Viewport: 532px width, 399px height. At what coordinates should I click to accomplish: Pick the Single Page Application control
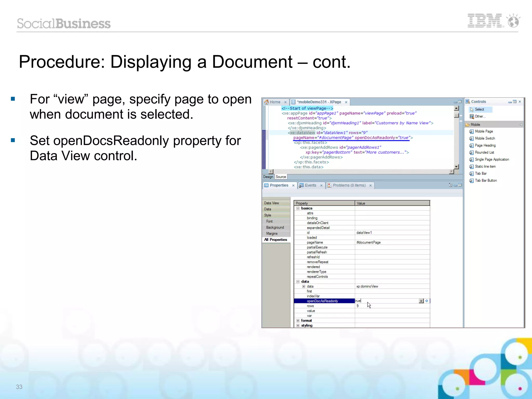pyautogui.click(x=489, y=159)
